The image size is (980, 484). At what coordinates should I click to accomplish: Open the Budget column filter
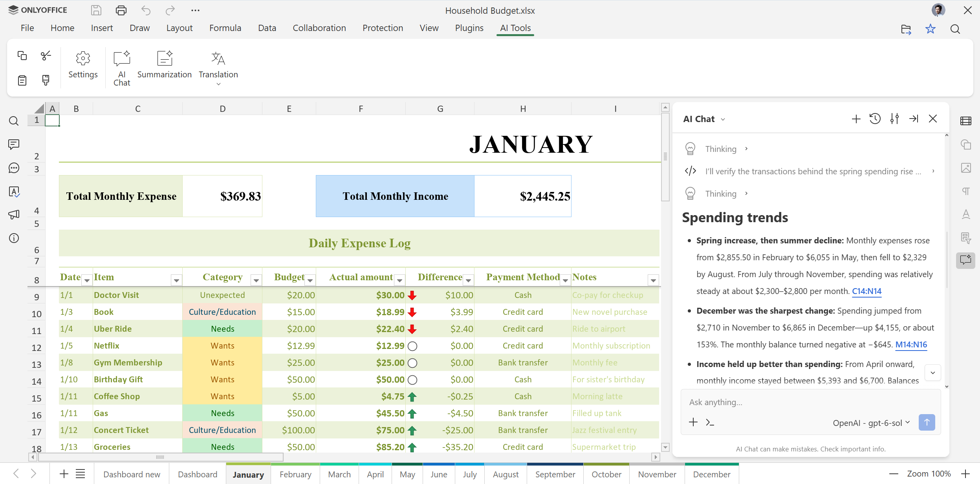(x=310, y=280)
